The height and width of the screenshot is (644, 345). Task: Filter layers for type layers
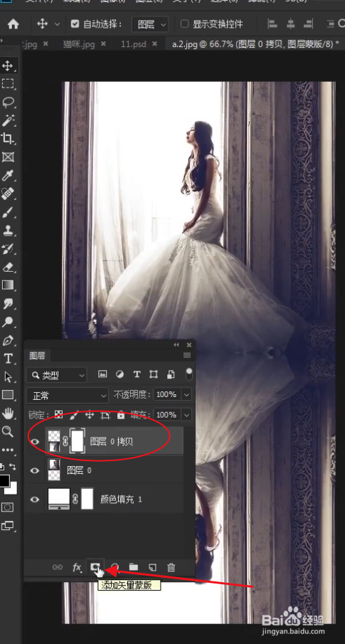click(x=137, y=374)
